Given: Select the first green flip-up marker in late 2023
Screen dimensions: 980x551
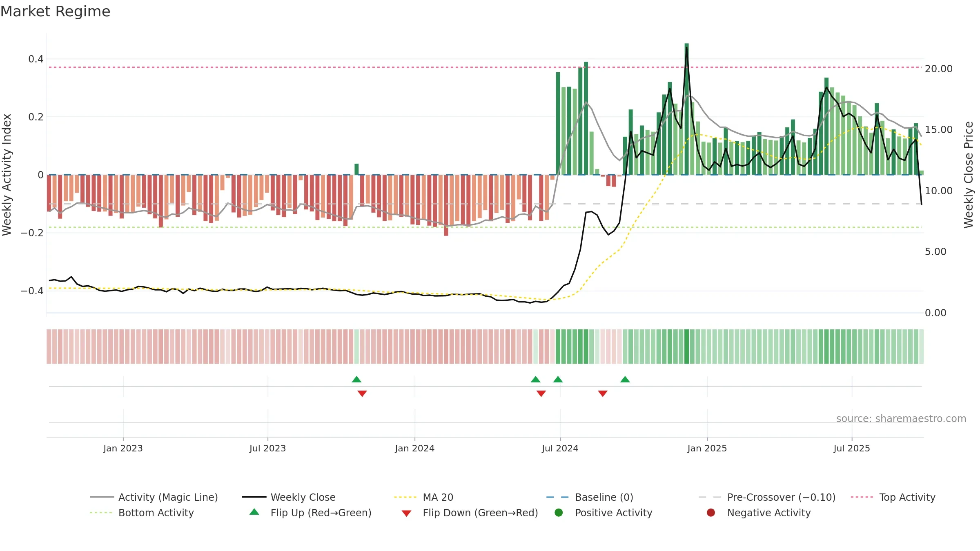Looking at the screenshot, I should pos(356,379).
